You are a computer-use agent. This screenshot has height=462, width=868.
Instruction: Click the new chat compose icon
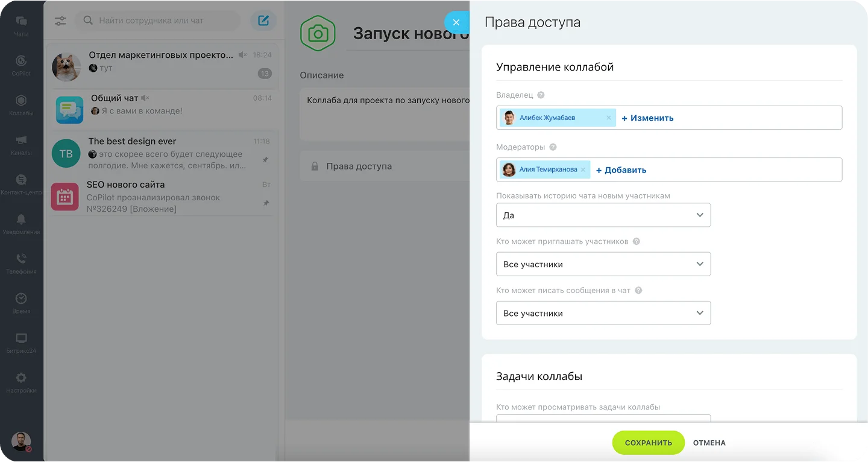tap(263, 21)
